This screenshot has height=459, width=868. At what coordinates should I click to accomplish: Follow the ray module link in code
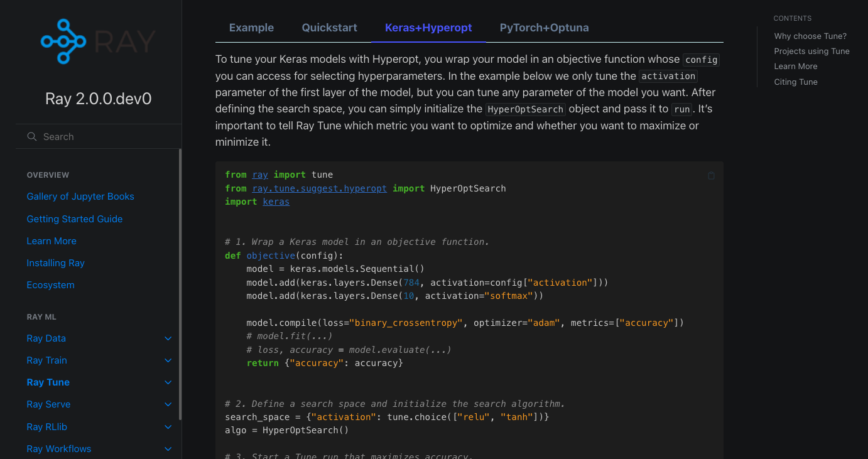click(x=260, y=175)
